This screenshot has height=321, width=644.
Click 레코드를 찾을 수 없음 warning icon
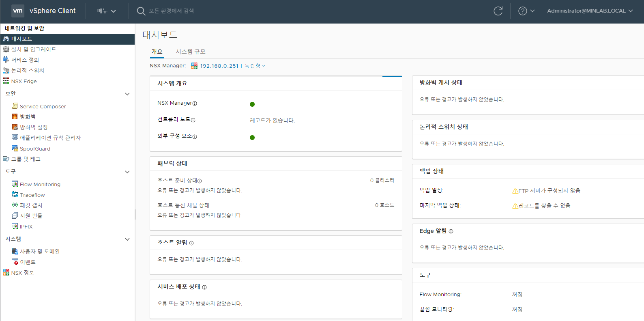[x=515, y=206]
